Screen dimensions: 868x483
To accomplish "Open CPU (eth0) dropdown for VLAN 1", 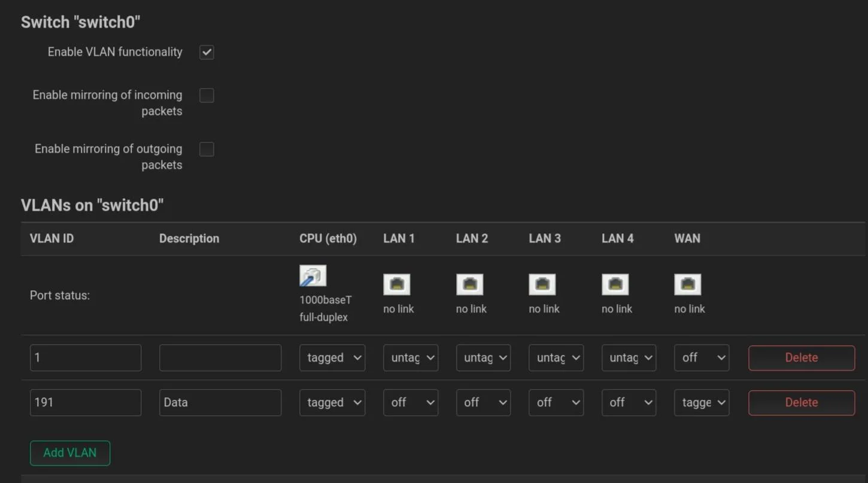I will click(332, 358).
